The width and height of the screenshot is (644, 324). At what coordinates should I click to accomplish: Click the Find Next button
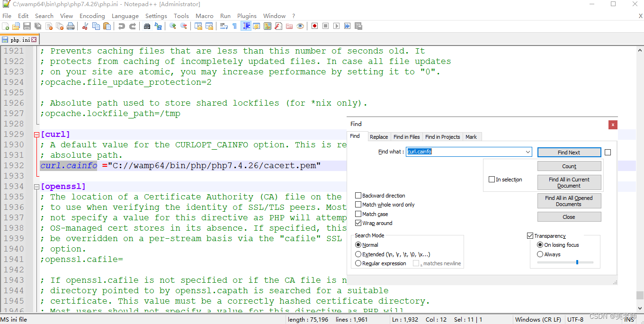[569, 153]
